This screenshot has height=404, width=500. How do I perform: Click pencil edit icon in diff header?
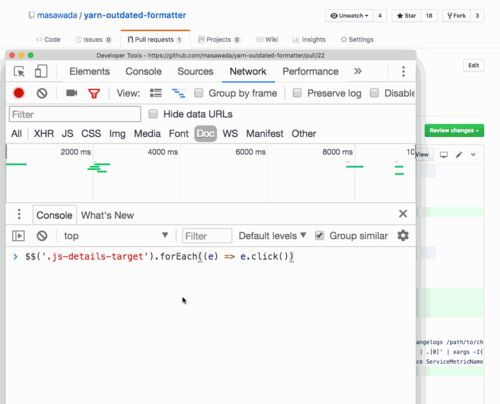point(459,155)
